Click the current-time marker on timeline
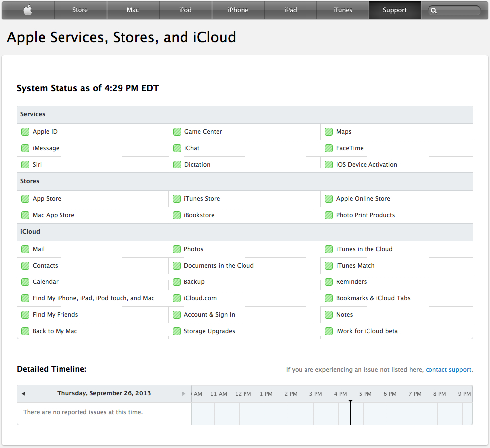The image size is (490, 448). (x=350, y=412)
